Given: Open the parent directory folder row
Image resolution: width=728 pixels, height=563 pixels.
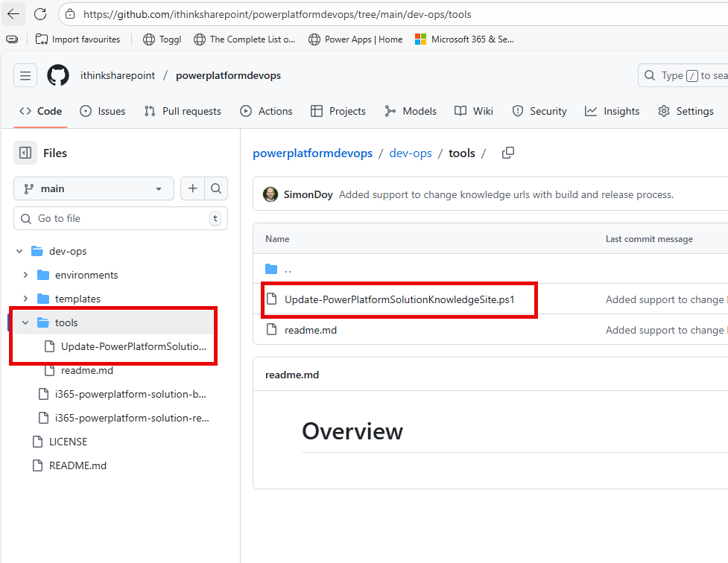Looking at the screenshot, I should point(288,270).
